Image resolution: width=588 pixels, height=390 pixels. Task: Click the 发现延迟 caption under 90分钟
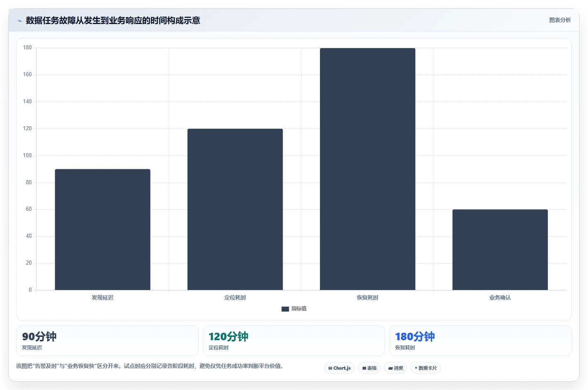click(32, 348)
